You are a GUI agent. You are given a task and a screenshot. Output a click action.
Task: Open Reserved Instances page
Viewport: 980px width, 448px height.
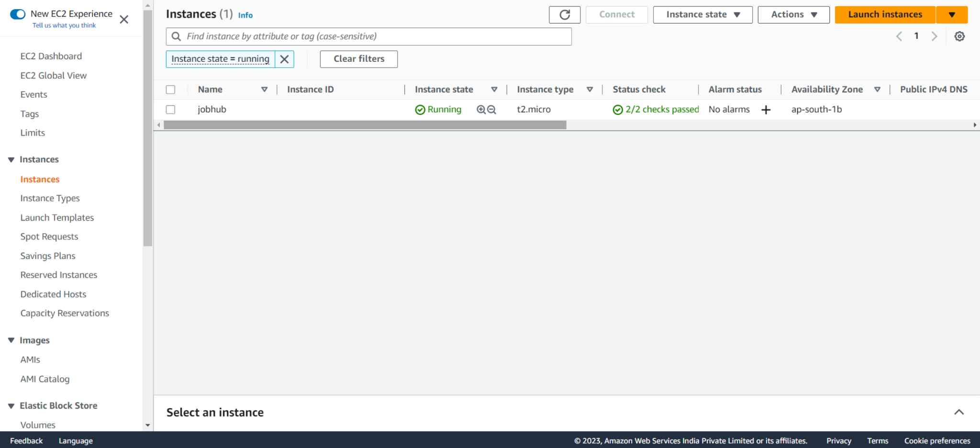click(58, 275)
